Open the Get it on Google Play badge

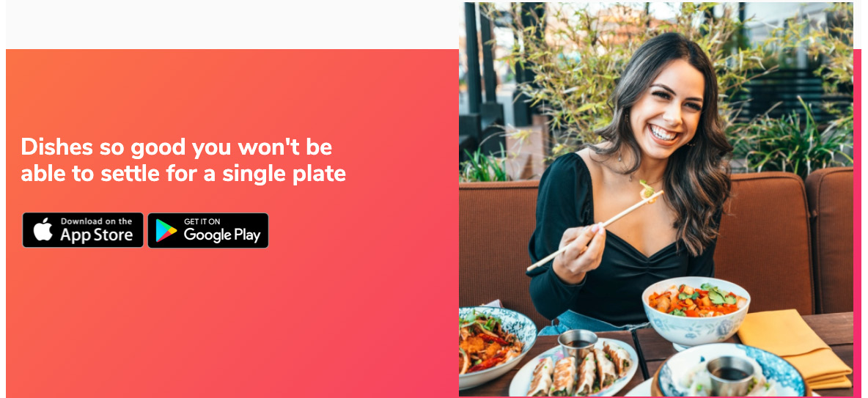pyautogui.click(x=208, y=230)
